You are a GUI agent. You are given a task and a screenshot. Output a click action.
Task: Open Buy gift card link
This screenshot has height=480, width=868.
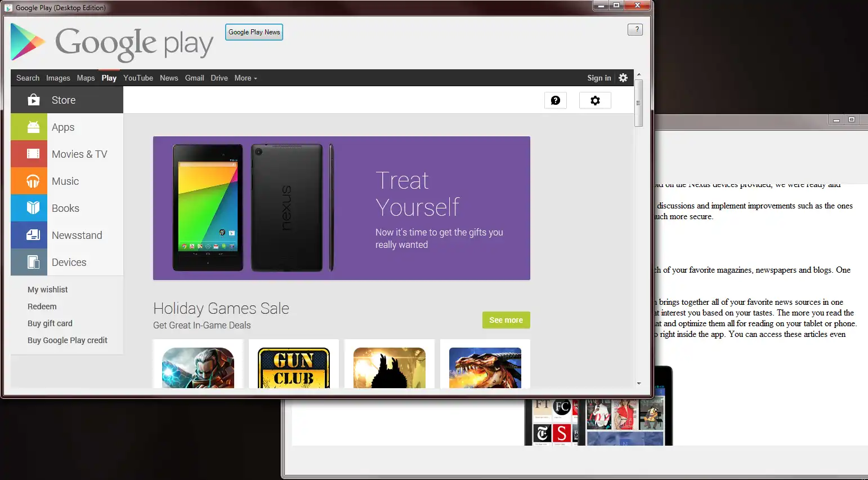tap(50, 323)
